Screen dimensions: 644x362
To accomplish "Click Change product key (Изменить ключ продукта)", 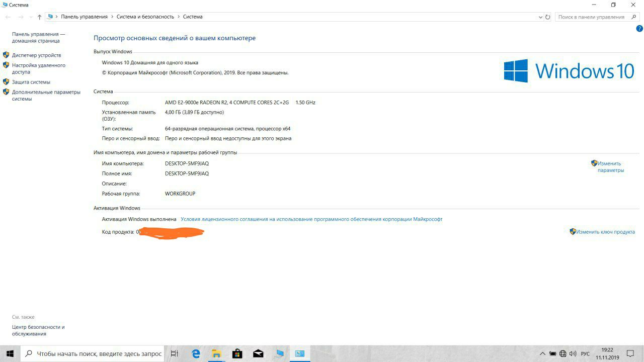I will [x=605, y=232].
